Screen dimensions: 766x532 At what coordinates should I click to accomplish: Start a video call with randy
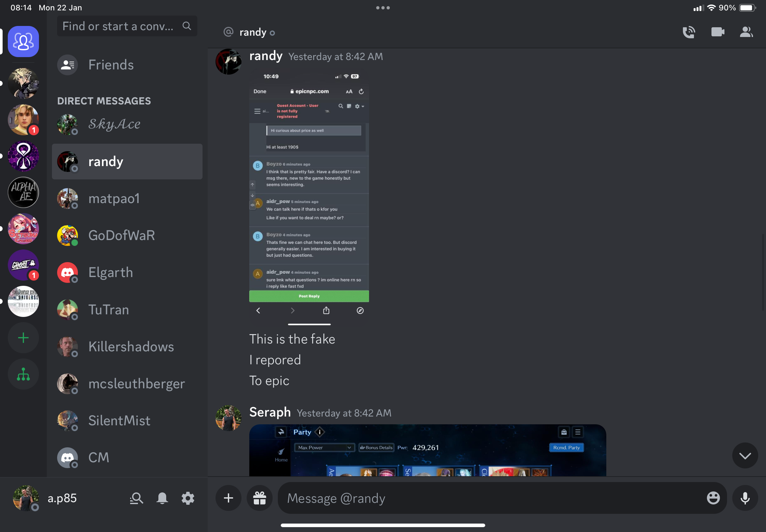click(717, 32)
